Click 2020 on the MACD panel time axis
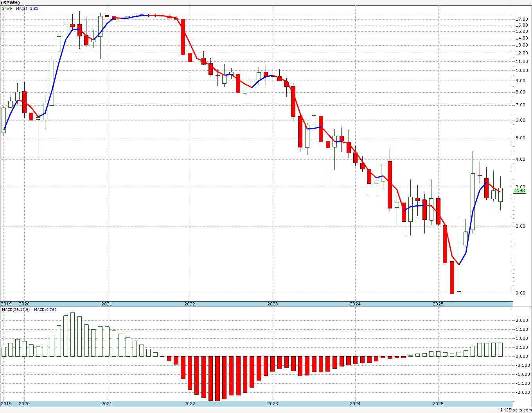532x413 pixels. pos(24,404)
